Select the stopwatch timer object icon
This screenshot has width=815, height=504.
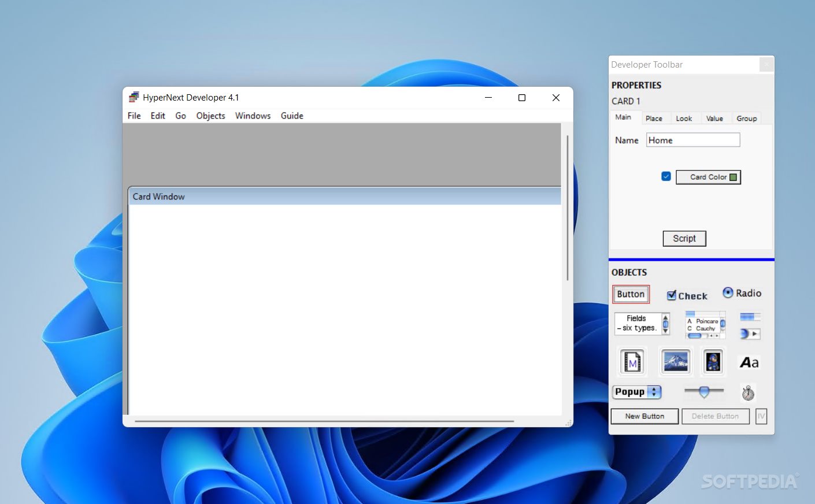click(749, 393)
